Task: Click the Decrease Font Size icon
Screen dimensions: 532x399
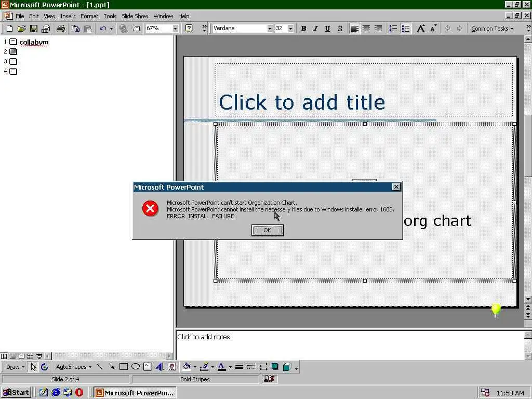Action: pos(433,29)
